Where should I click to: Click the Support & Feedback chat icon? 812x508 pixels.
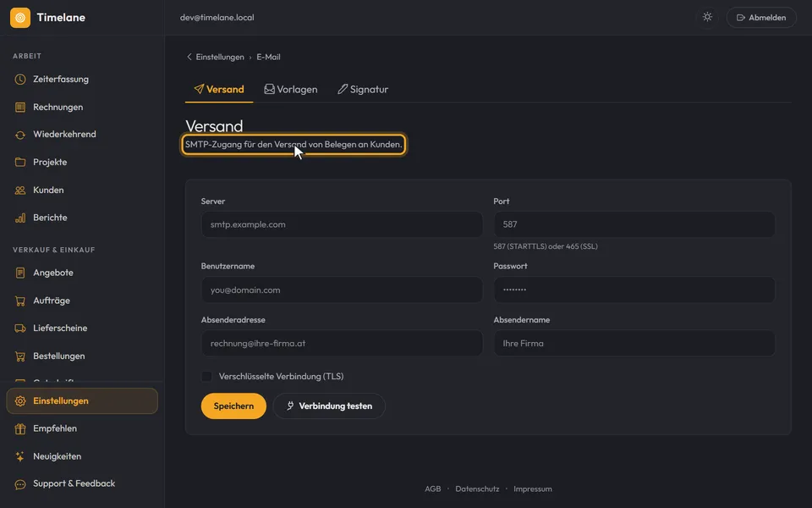pos(20,484)
